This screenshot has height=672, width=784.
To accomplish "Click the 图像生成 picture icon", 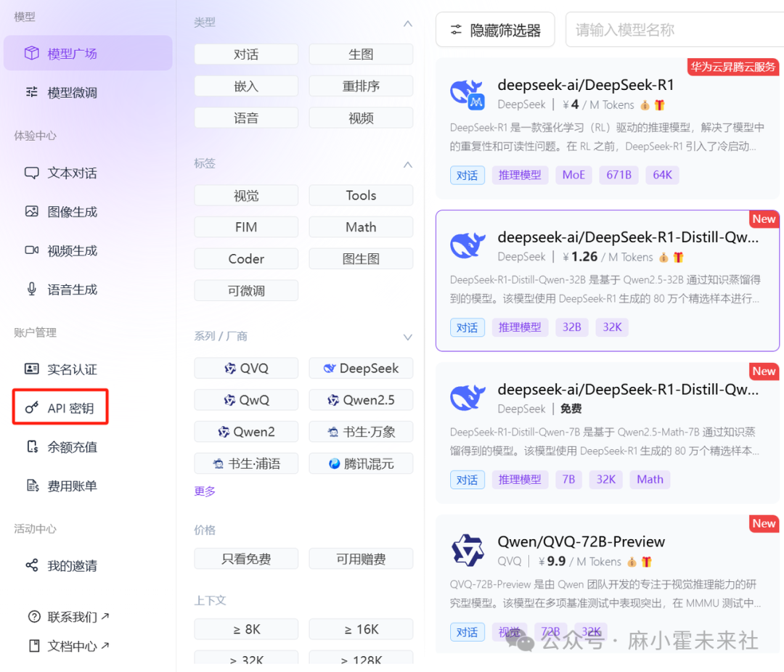I will pos(32,211).
